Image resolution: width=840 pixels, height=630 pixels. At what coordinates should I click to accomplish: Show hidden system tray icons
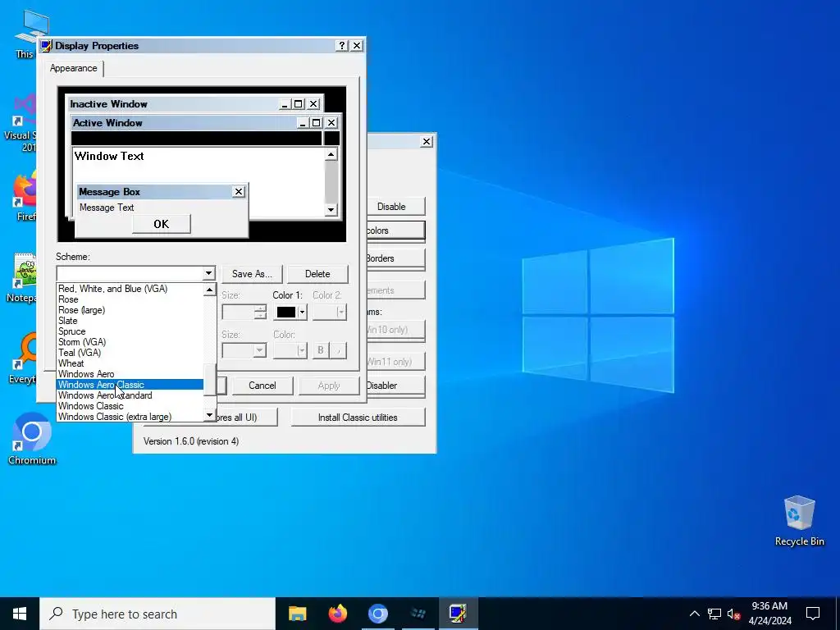pyautogui.click(x=694, y=614)
